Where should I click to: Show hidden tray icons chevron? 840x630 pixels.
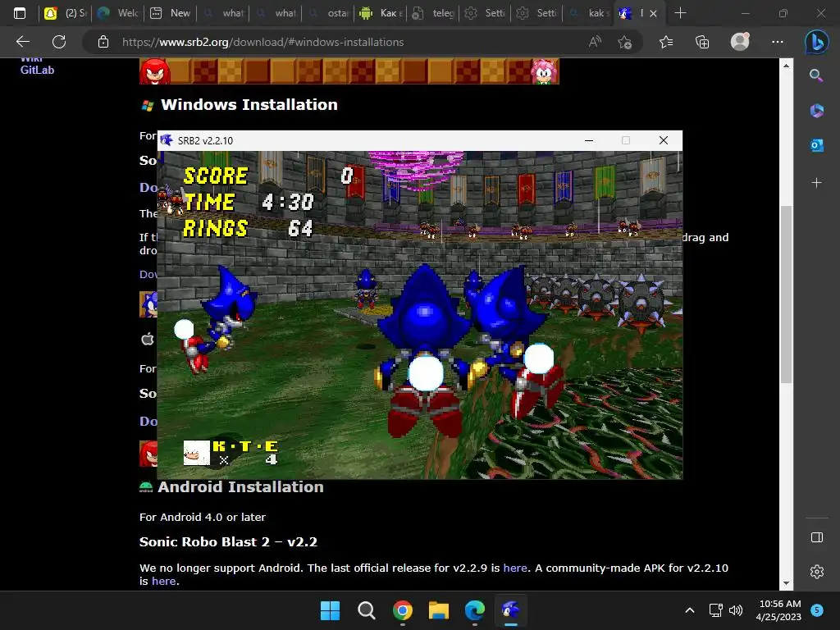[x=690, y=610]
